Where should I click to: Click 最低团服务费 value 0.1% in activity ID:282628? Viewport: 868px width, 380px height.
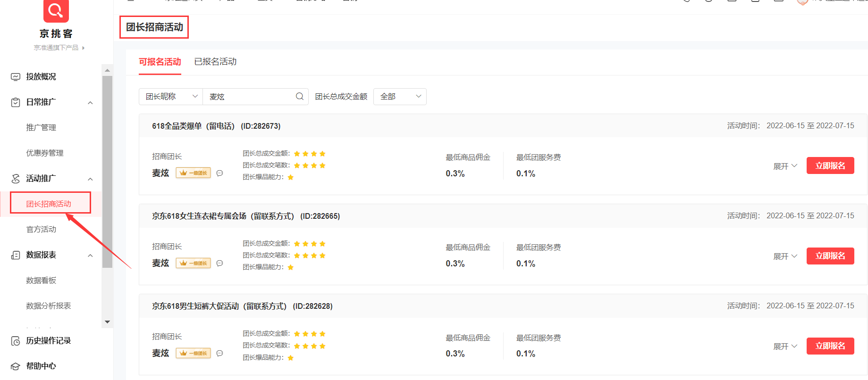tap(526, 354)
